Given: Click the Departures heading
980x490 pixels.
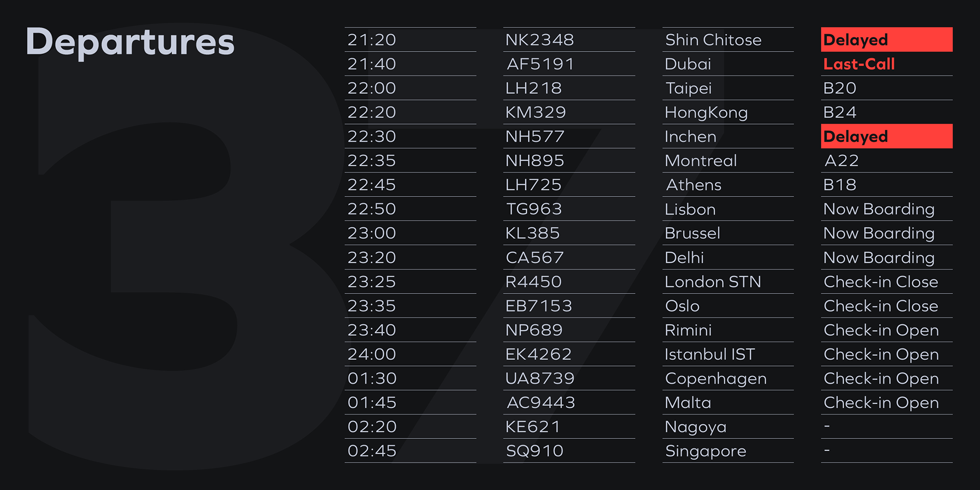Looking at the screenshot, I should click(130, 43).
